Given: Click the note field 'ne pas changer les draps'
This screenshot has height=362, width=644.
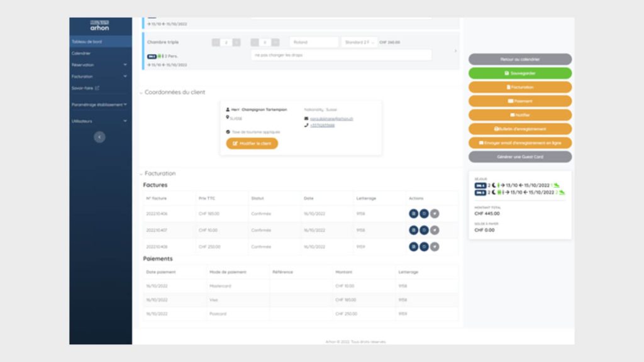Looking at the screenshot, I should (x=341, y=55).
